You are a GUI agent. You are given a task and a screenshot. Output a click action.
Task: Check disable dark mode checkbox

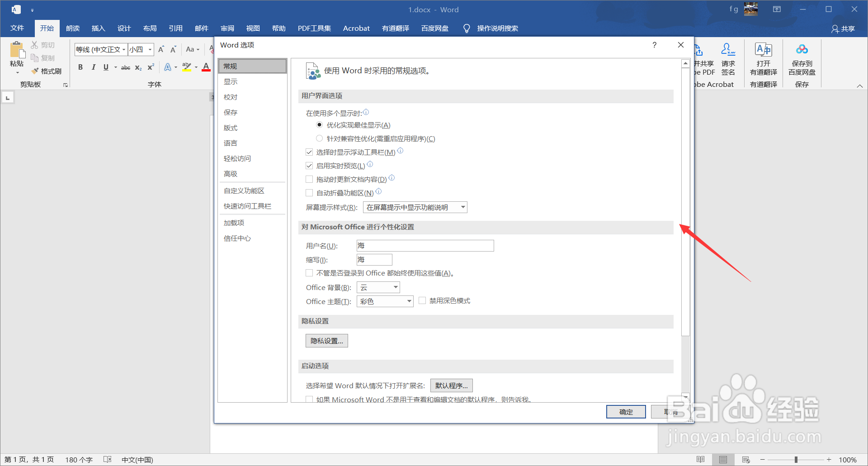[422, 300]
